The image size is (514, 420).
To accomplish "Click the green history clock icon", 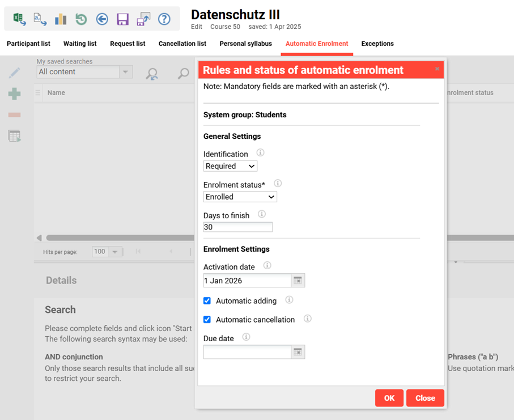I will coord(81,19).
